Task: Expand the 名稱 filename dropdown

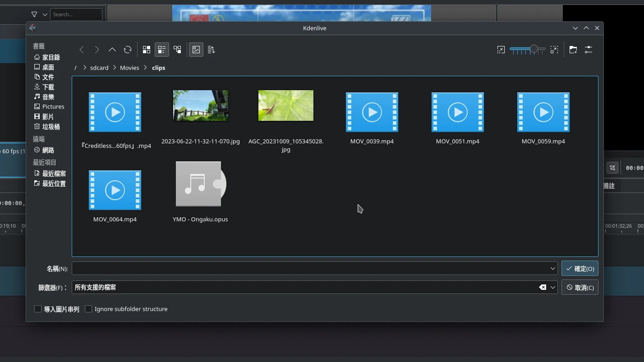Action: click(552, 269)
